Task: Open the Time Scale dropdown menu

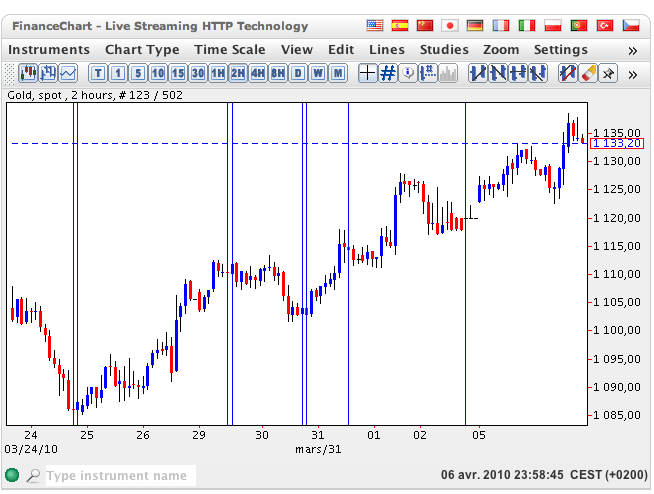Action: pos(230,49)
